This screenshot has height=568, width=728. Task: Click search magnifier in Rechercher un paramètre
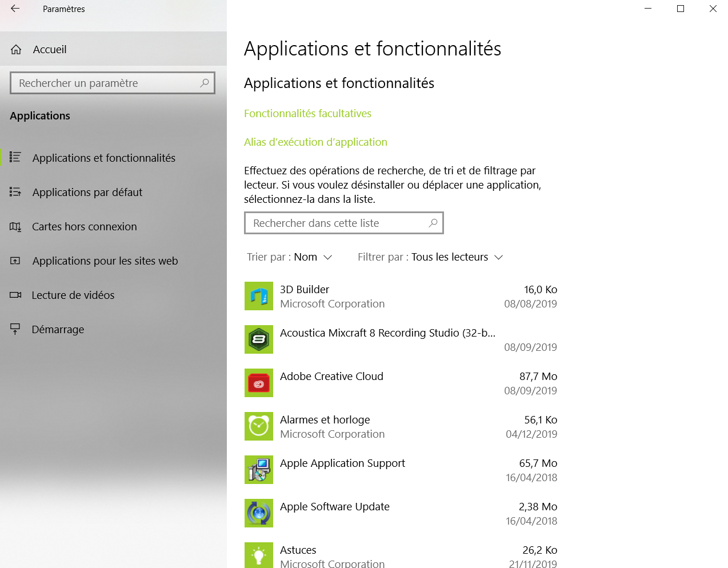204,83
